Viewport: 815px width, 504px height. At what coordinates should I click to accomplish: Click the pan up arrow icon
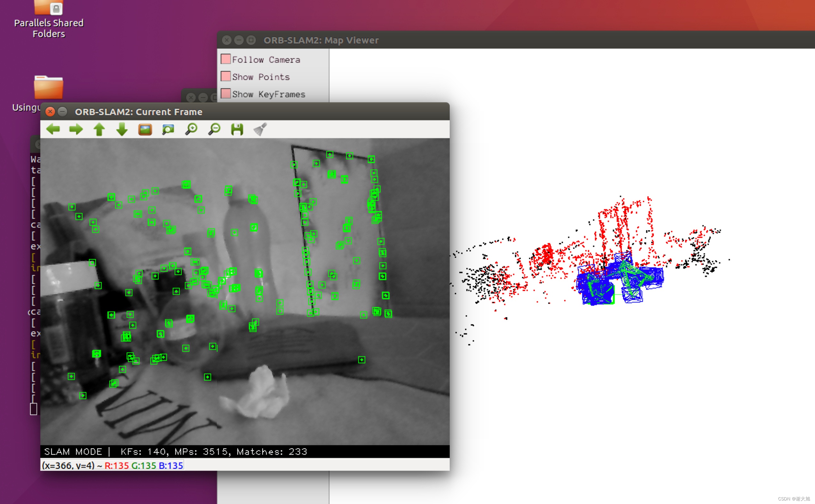(x=99, y=129)
